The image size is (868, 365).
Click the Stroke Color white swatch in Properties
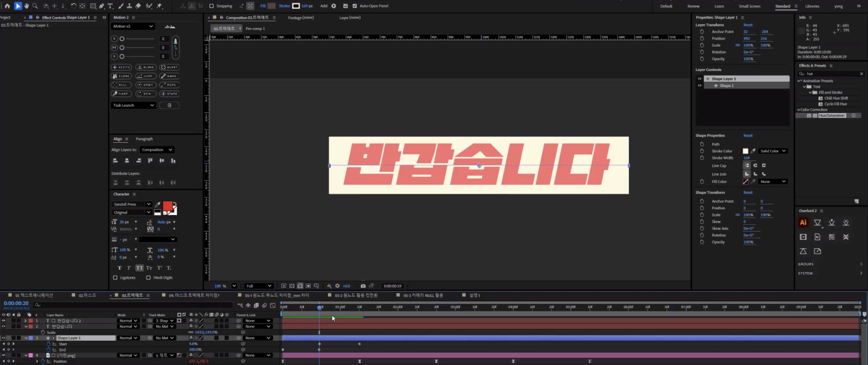[745, 151]
